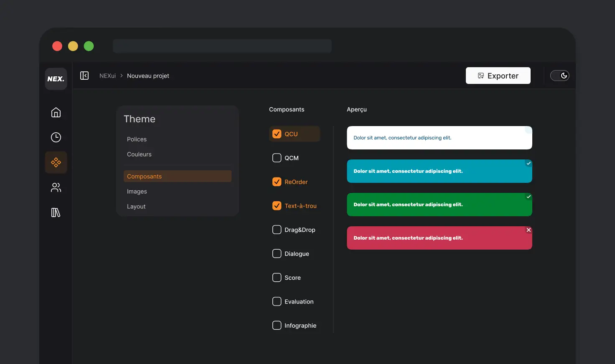This screenshot has width=615, height=364.
Task: Collapse the sidebar panel icon
Action: [x=84, y=76]
